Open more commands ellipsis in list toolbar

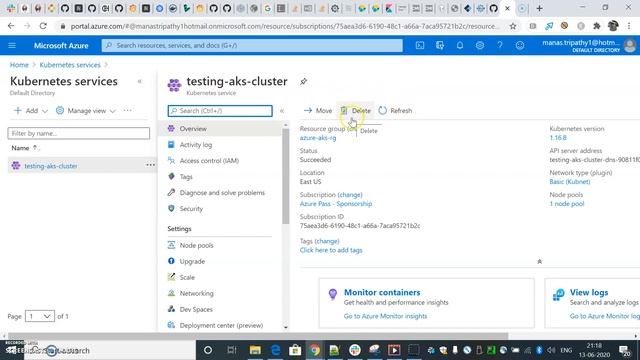[x=127, y=110]
